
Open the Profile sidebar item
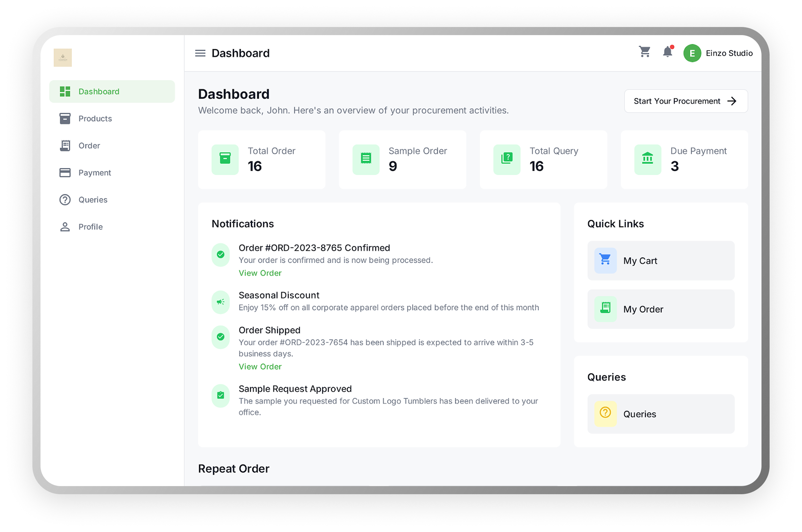click(x=90, y=227)
